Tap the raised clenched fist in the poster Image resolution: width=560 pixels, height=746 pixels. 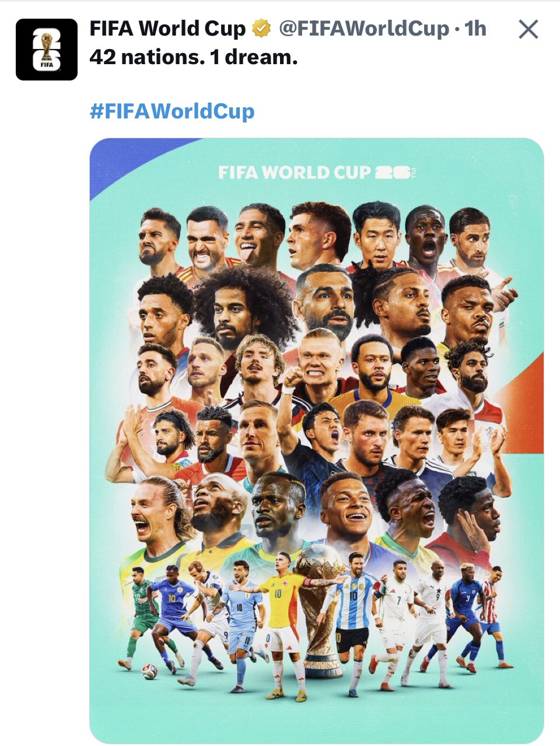click(293, 378)
